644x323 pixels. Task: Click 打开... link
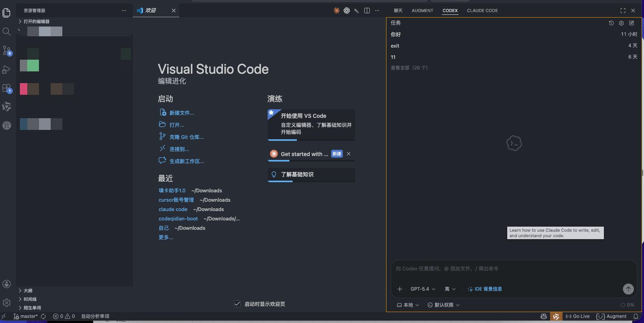coord(176,125)
